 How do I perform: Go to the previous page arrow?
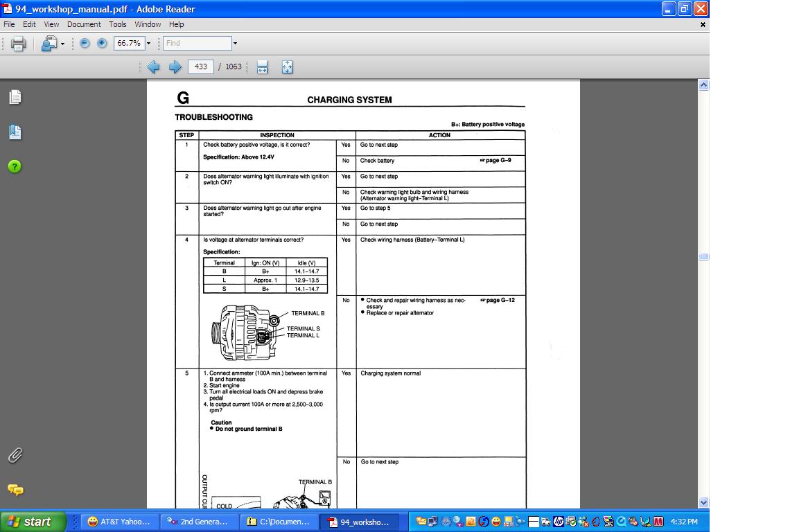pos(154,66)
